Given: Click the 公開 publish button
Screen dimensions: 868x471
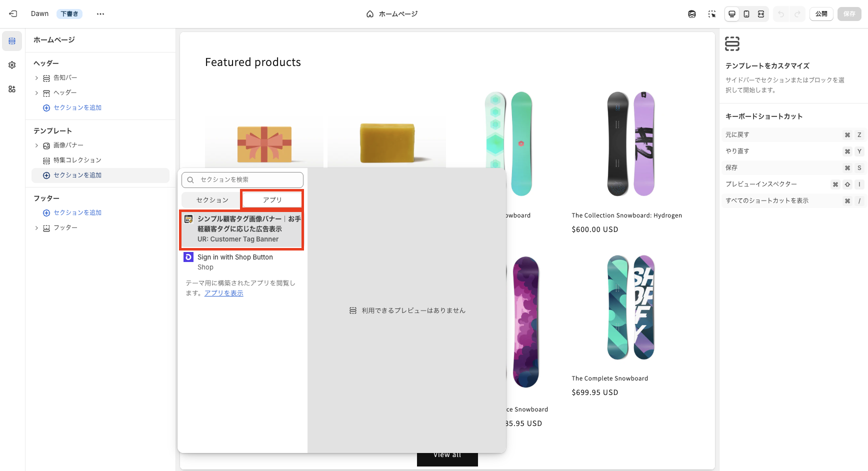Looking at the screenshot, I should 821,14.
